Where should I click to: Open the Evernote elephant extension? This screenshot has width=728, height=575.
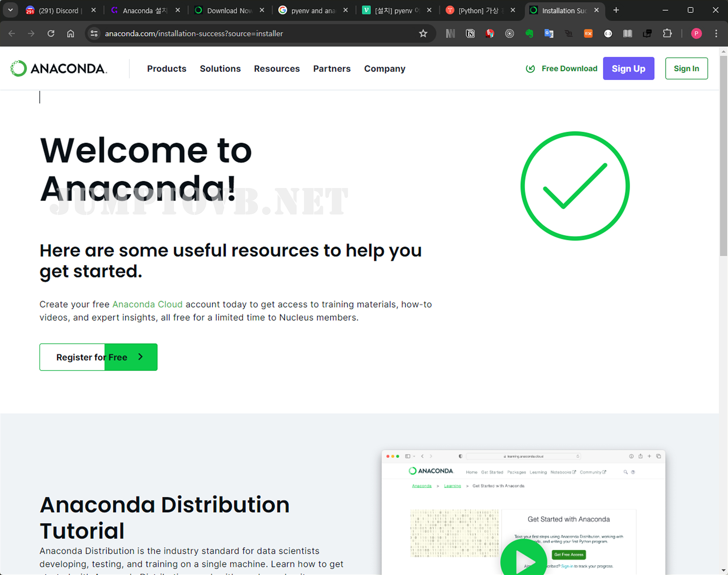[x=529, y=34]
